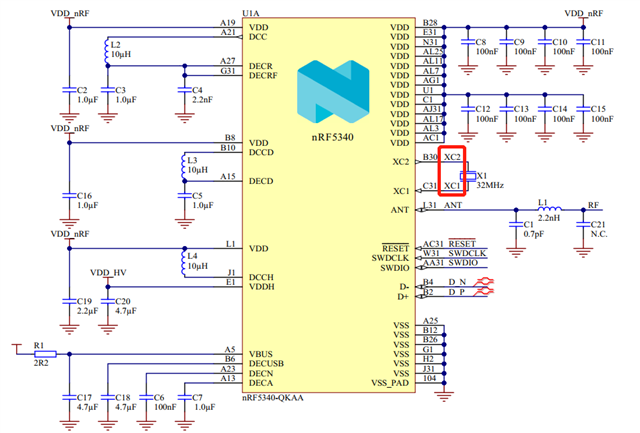Click the 32MHz value text
The image size is (640, 433).
tap(490, 185)
